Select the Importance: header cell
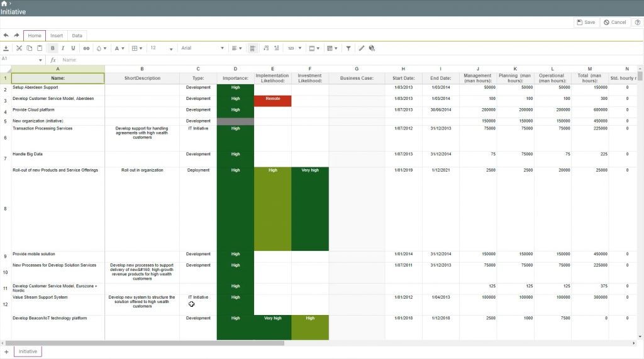Screen dimensions: 644x359 [235, 78]
